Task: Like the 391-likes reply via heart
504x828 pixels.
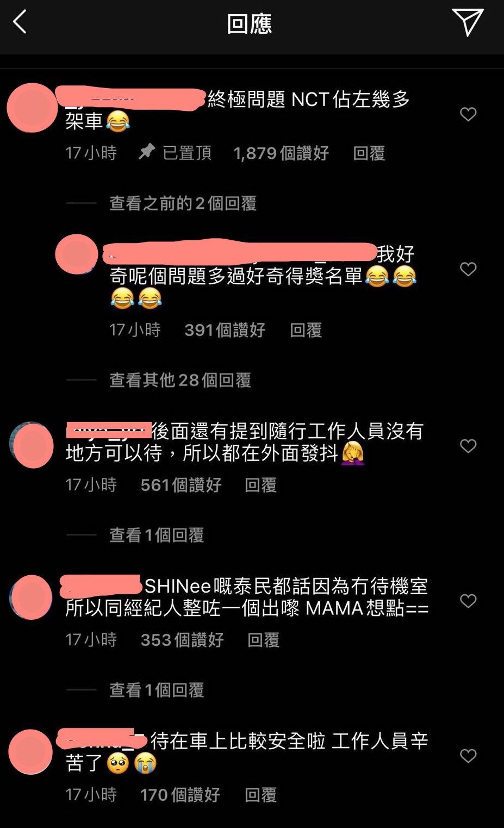Action: 468,269
